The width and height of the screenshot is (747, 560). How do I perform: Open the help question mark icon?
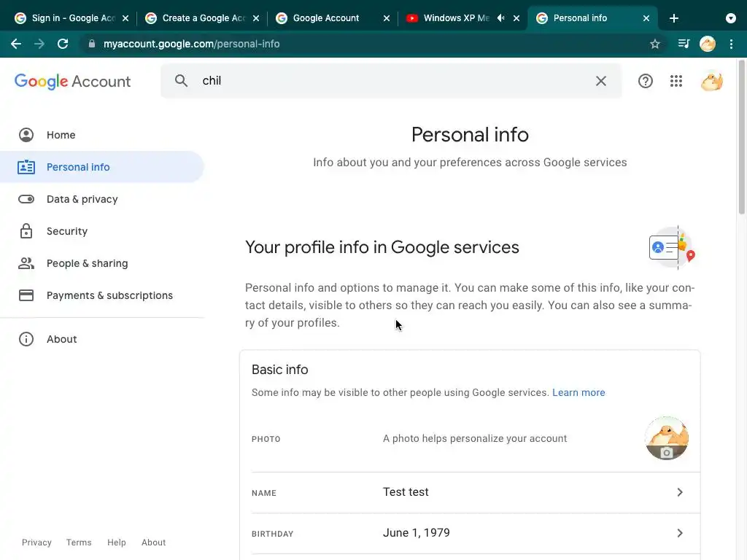[x=646, y=81]
